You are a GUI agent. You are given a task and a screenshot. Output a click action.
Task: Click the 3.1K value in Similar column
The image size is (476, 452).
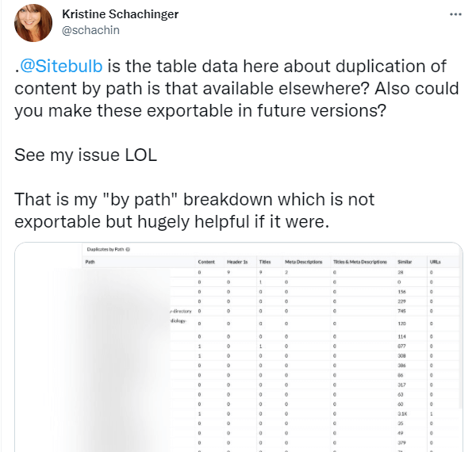click(x=402, y=414)
